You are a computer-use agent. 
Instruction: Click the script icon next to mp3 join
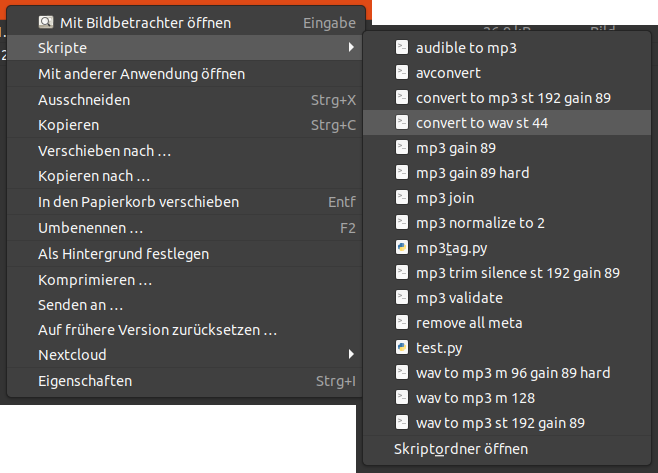click(x=402, y=198)
